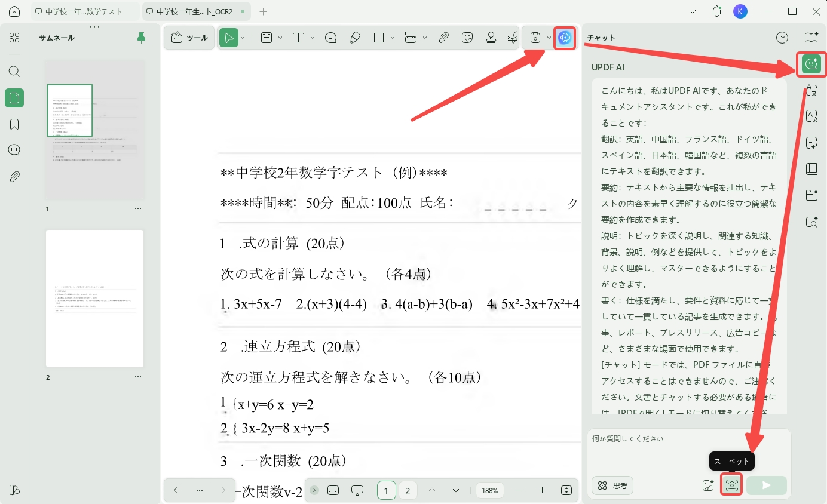This screenshot has height=504, width=827.
Task: Toggle the thumbnails panel sidebar icon
Action: pos(14,98)
